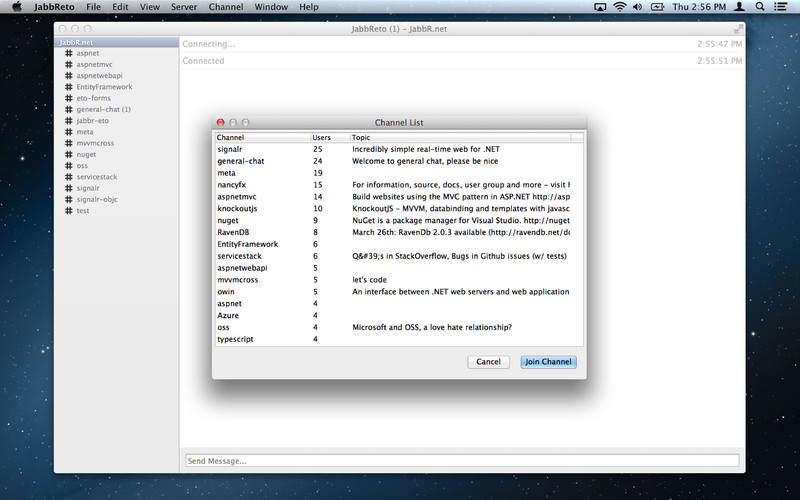Sort by the Users column header
Image resolution: width=800 pixels, height=500 pixels.
point(330,137)
